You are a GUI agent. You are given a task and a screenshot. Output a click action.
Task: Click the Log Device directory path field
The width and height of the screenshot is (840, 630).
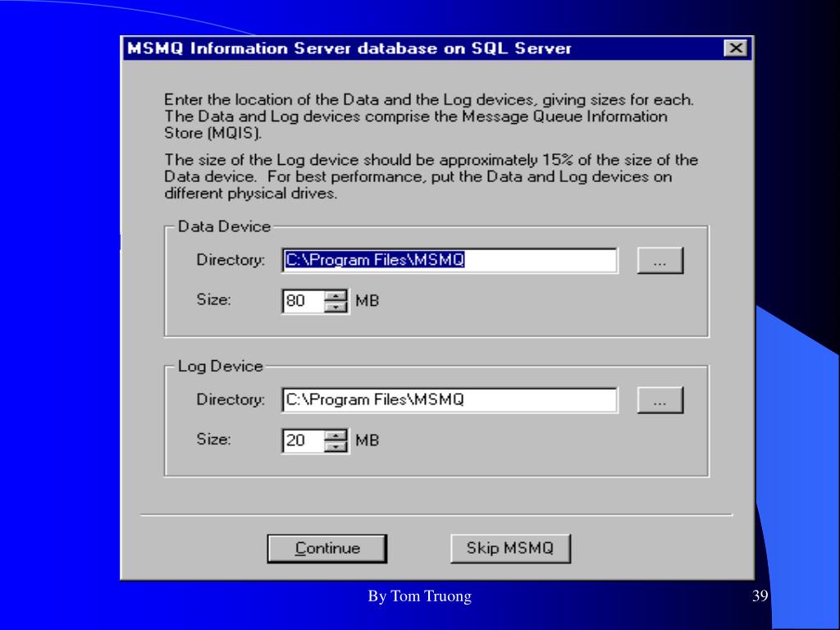(449, 400)
